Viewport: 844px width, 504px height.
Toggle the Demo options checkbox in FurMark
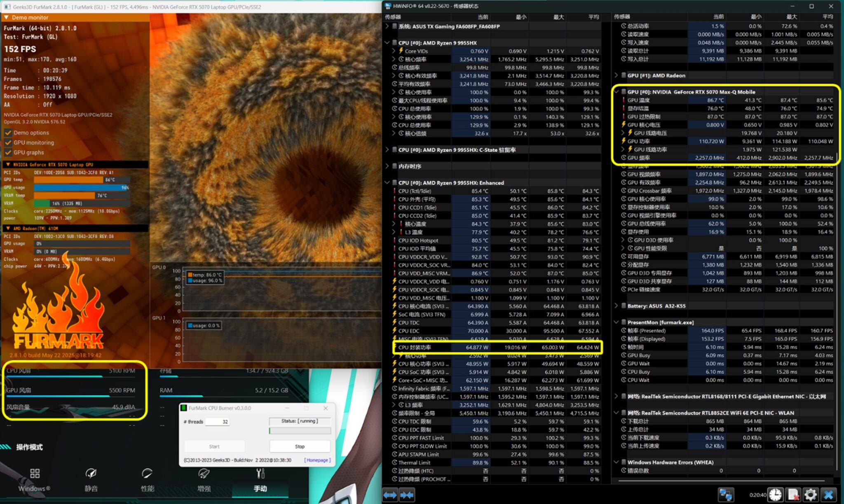[x=8, y=133]
